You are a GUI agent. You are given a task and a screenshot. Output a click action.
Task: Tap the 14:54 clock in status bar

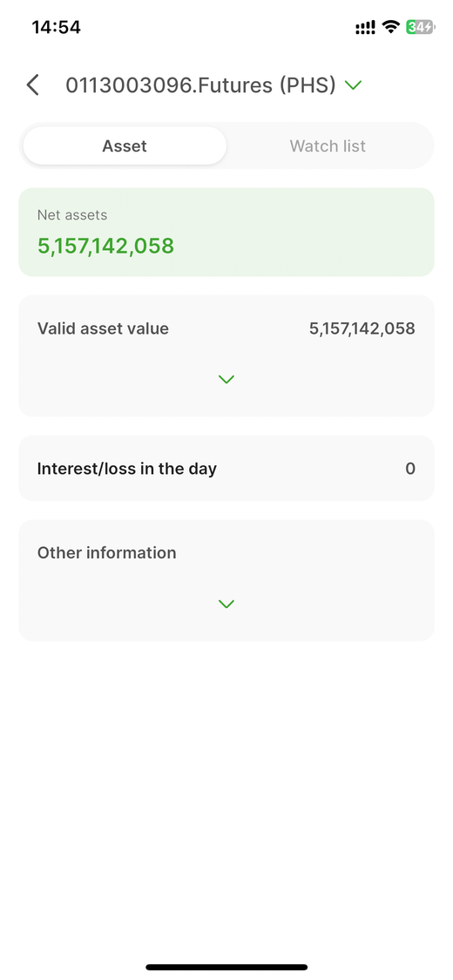[57, 27]
